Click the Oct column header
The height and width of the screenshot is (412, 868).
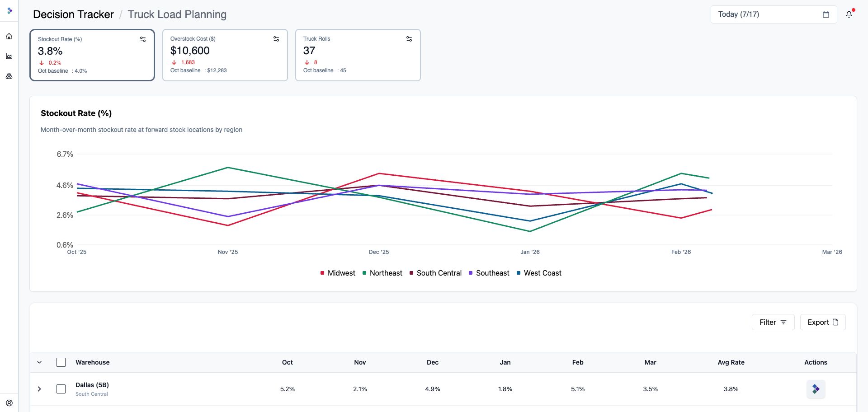tap(288, 362)
